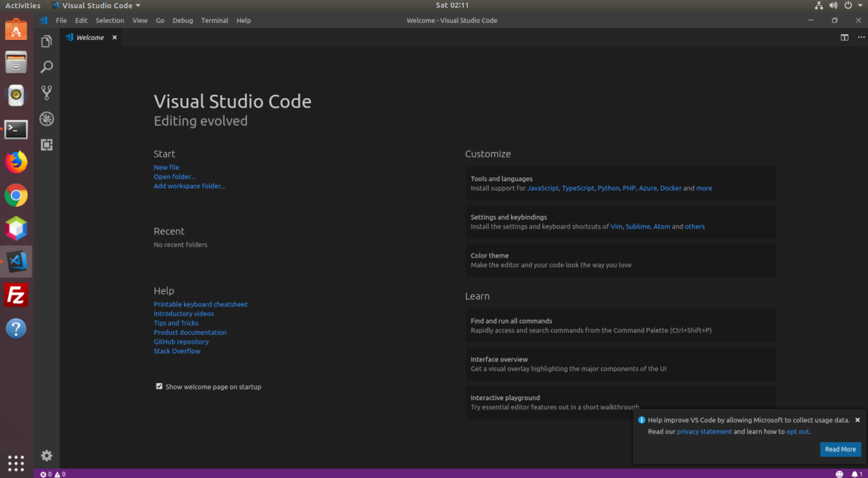The width and height of the screenshot is (868, 478).
Task: Open the Visual Studio Code title bar dropdown
Action: [x=96, y=5]
